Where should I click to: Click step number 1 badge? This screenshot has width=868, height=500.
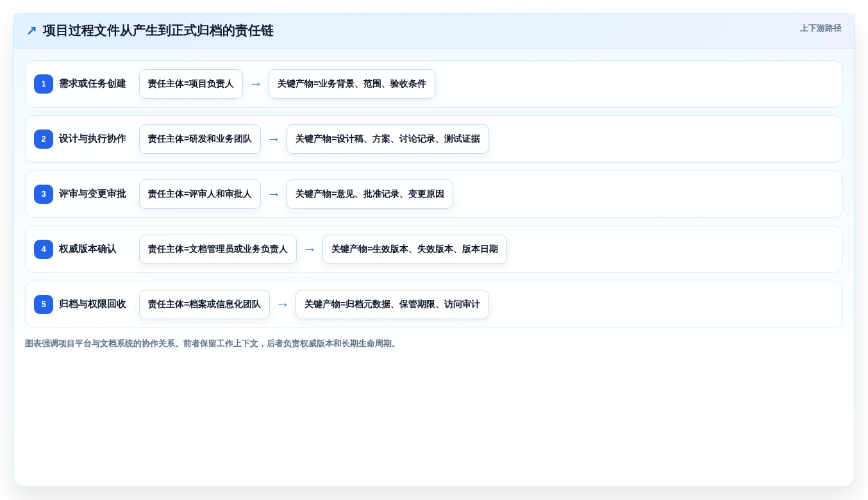pos(44,84)
